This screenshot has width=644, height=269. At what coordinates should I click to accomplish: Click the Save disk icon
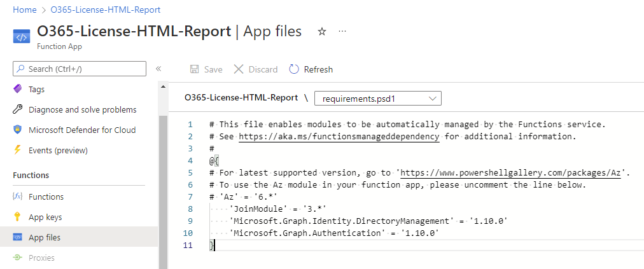tap(195, 69)
